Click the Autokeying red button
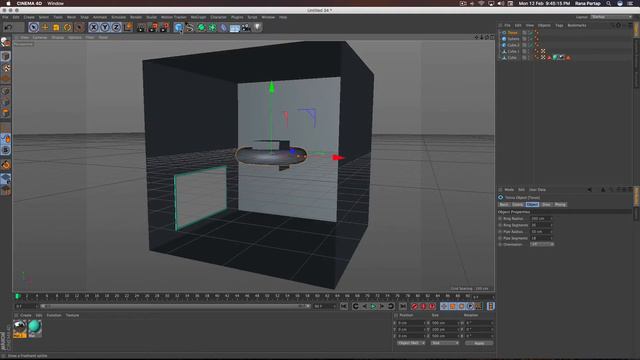 423,306
